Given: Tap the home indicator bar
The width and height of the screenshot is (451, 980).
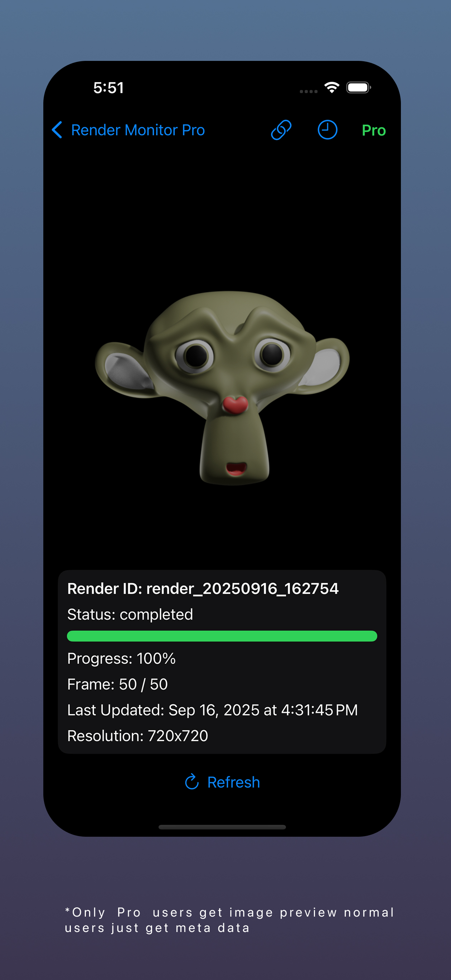Looking at the screenshot, I should click(222, 827).
